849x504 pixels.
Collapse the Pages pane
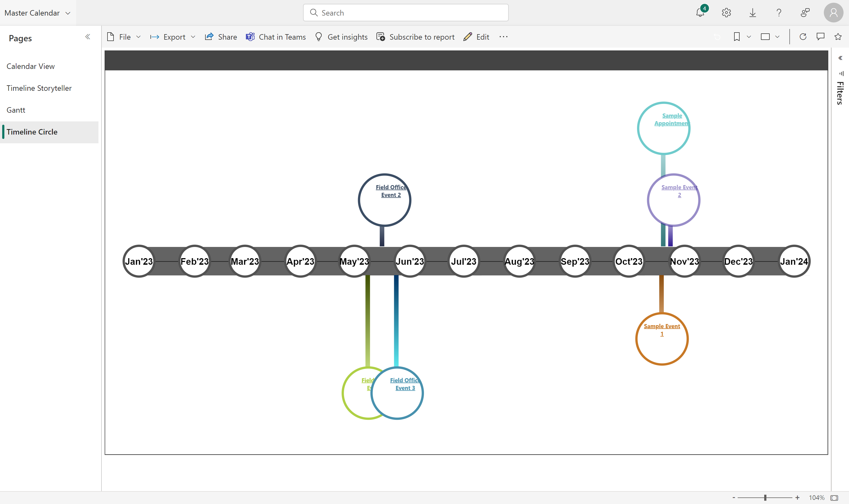(x=88, y=37)
